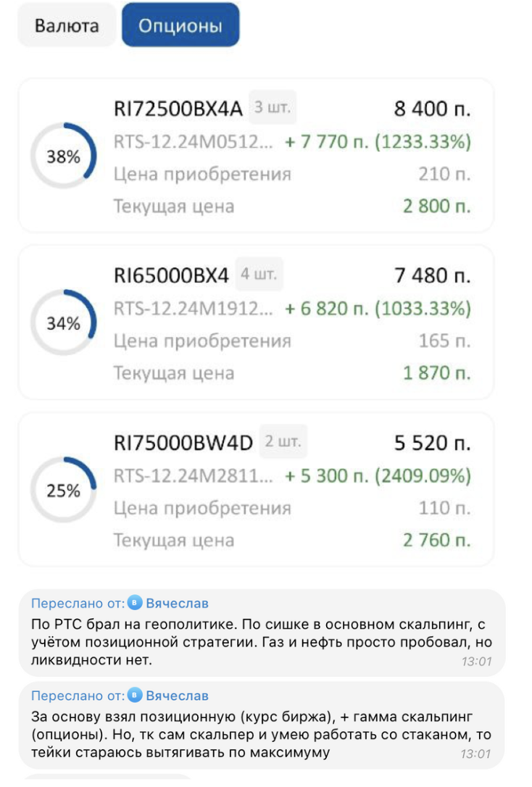532x787 pixels.
Task: Click the +5 300 п. (2409.09%) profit
Action: [378, 476]
